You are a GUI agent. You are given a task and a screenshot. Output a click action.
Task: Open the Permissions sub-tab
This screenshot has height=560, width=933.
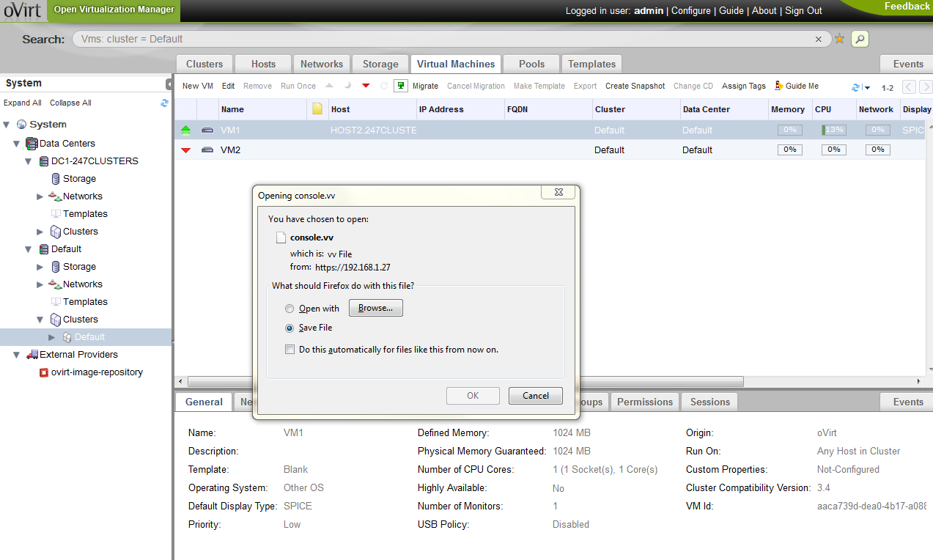644,402
